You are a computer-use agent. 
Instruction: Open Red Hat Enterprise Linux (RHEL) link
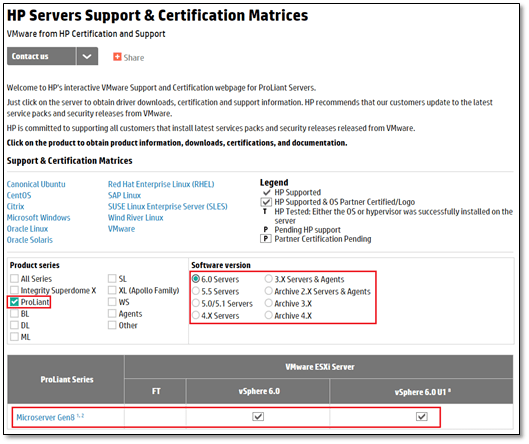click(161, 184)
